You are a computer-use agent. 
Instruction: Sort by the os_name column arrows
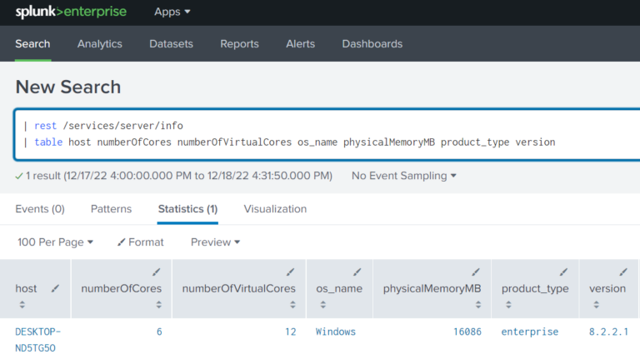[357, 305]
